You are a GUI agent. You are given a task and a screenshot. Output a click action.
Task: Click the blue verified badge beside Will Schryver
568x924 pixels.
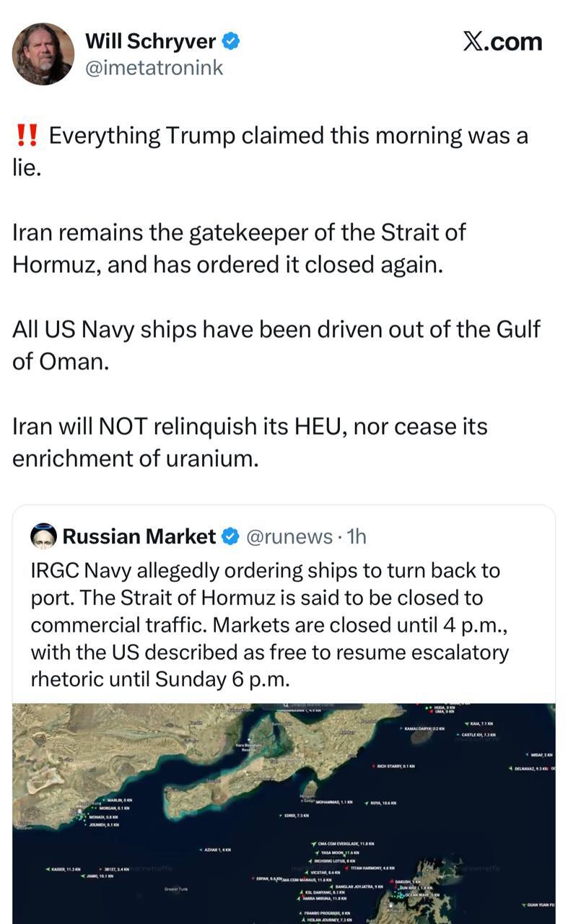[x=231, y=42]
